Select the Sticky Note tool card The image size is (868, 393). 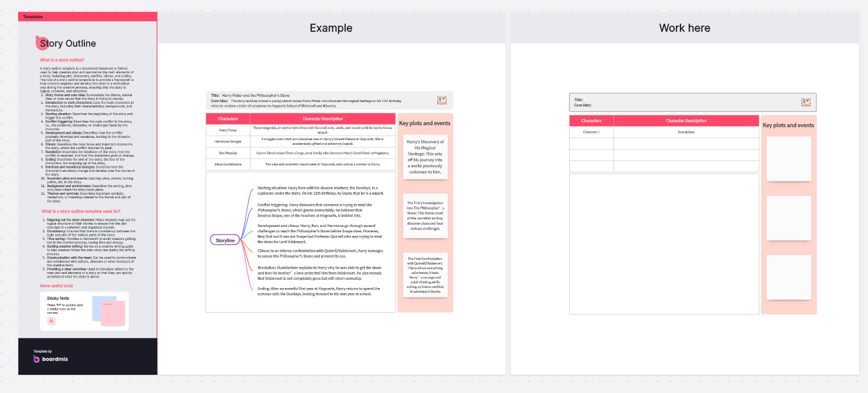pos(84,311)
